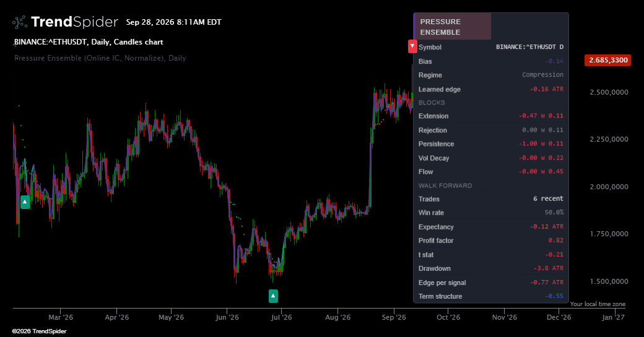Click the WALK FORWARD section heading
The image size is (644, 337).
445,186
